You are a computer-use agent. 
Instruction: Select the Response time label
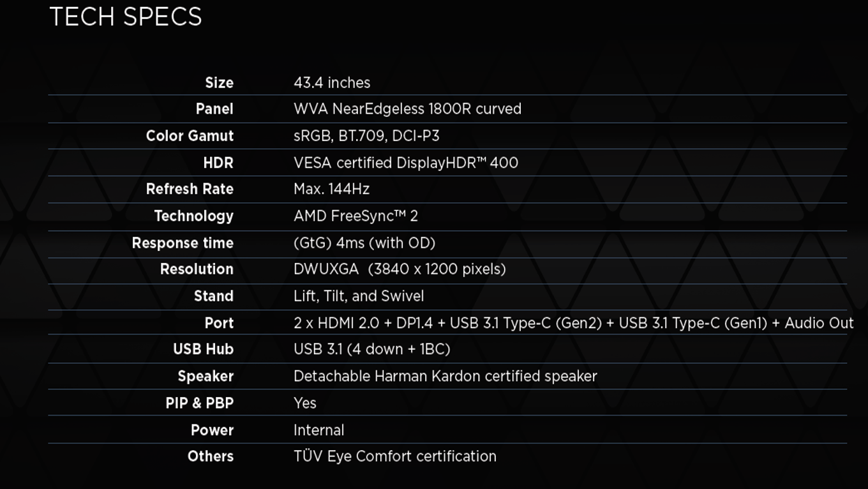[x=183, y=243]
